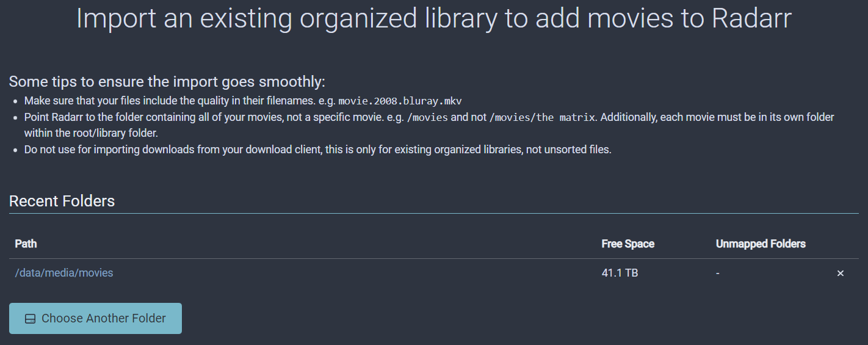
Task: Click the word Radarr in the page title
Action: 751,19
